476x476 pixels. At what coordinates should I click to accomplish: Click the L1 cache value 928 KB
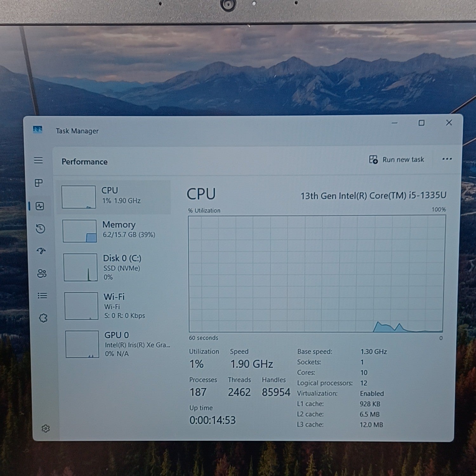coord(370,404)
